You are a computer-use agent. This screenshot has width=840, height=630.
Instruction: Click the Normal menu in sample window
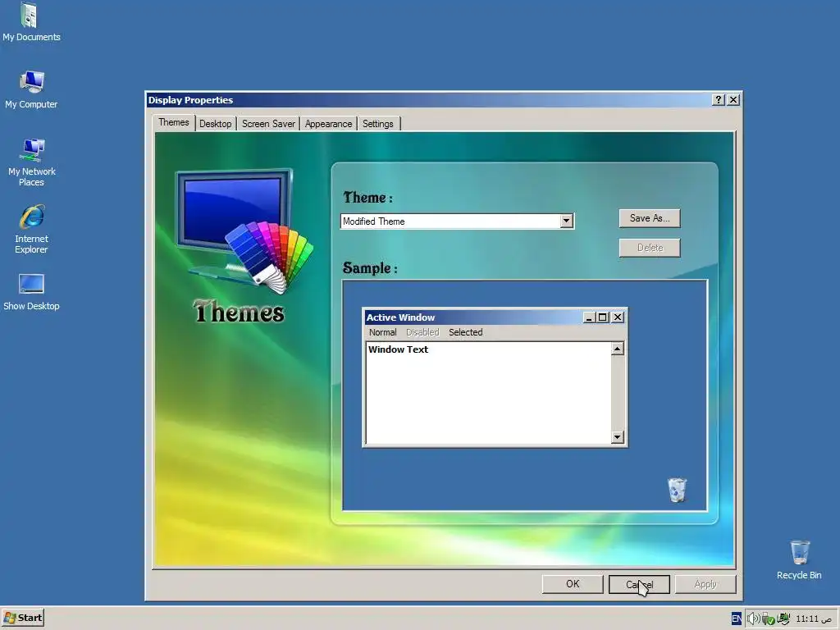tap(382, 332)
